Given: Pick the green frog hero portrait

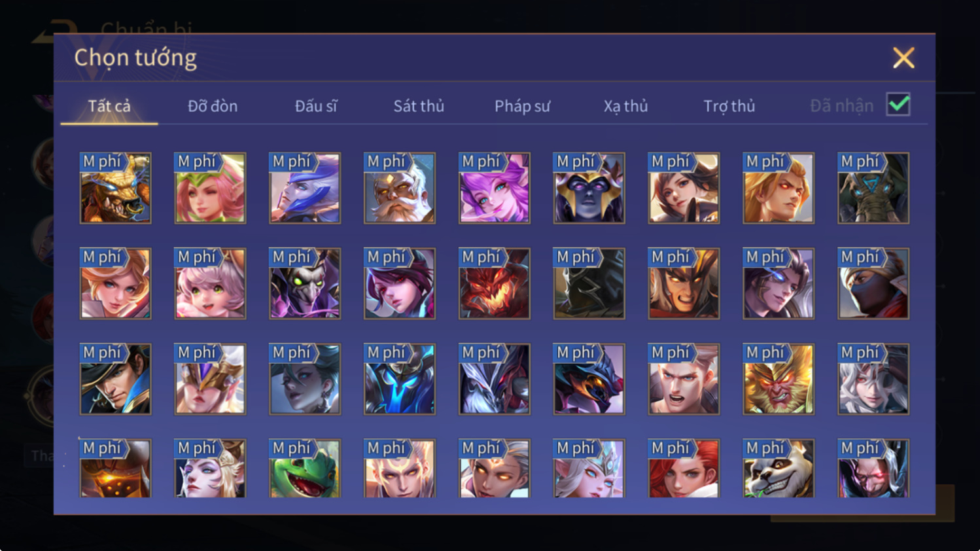Looking at the screenshot, I should click(x=305, y=469).
